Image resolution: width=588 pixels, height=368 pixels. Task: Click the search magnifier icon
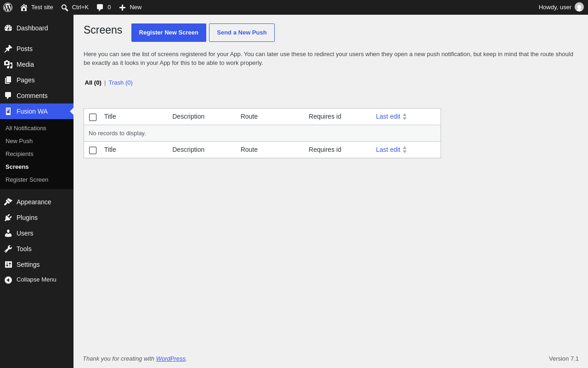(65, 7)
